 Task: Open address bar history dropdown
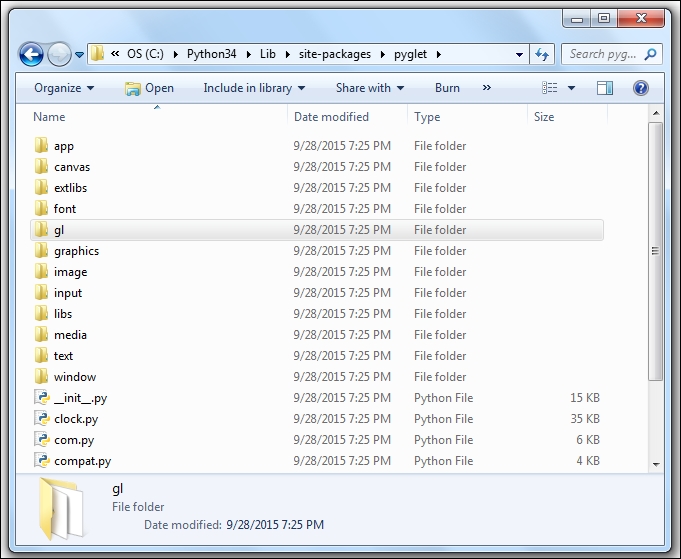[519, 55]
